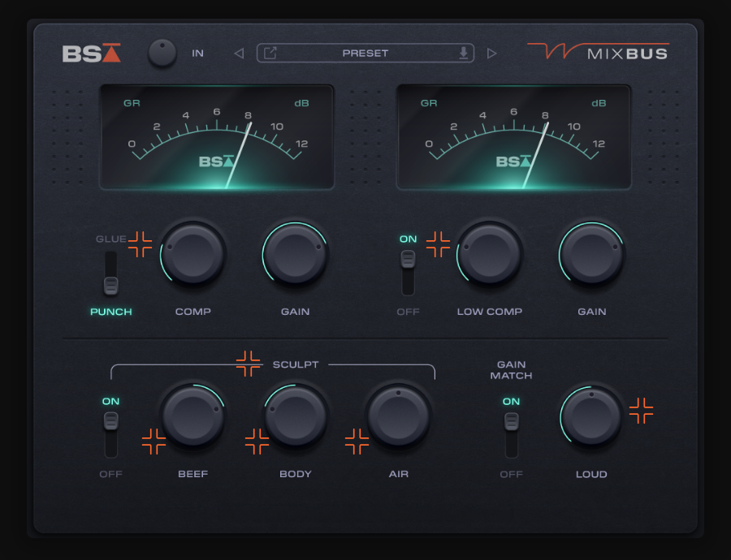Click the LOUD label

tap(591, 475)
